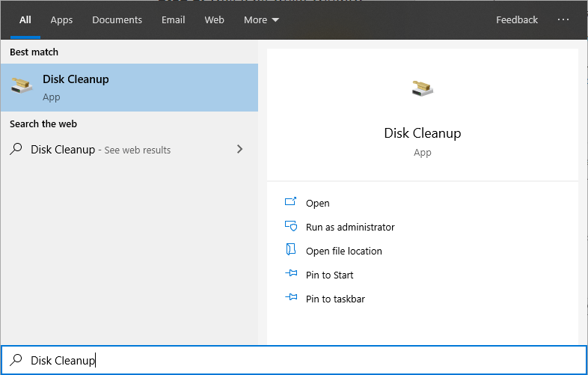Click the large Disk Cleanup icon in preview pane
The height and width of the screenshot is (375, 588).
coord(422,88)
